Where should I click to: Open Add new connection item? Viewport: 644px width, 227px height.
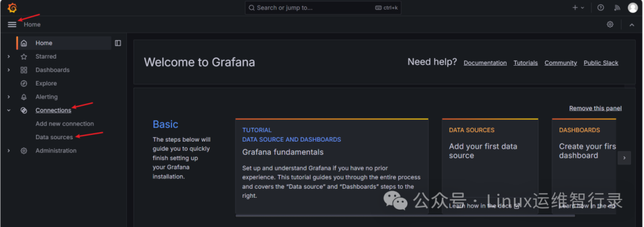coord(64,124)
